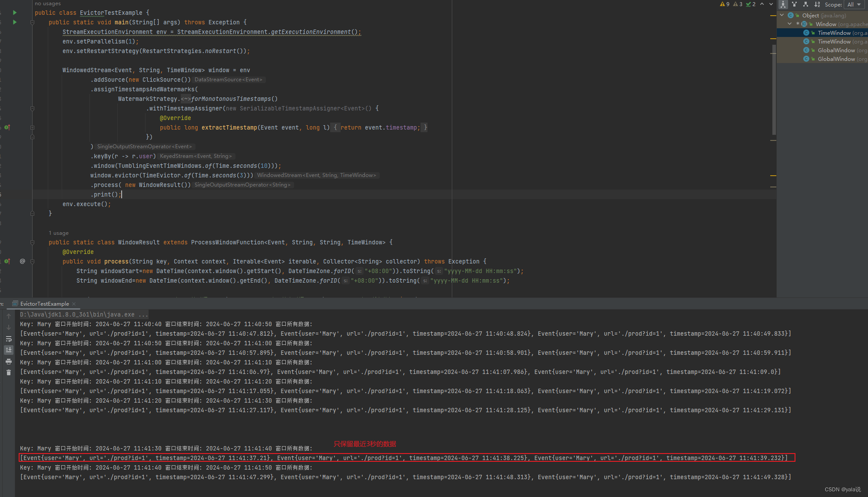Click the collapsed java.exe command line

click(x=83, y=314)
